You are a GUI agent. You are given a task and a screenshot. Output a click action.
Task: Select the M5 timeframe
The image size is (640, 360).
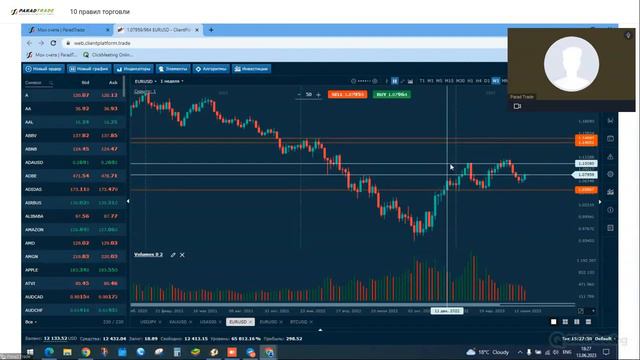tap(439, 81)
